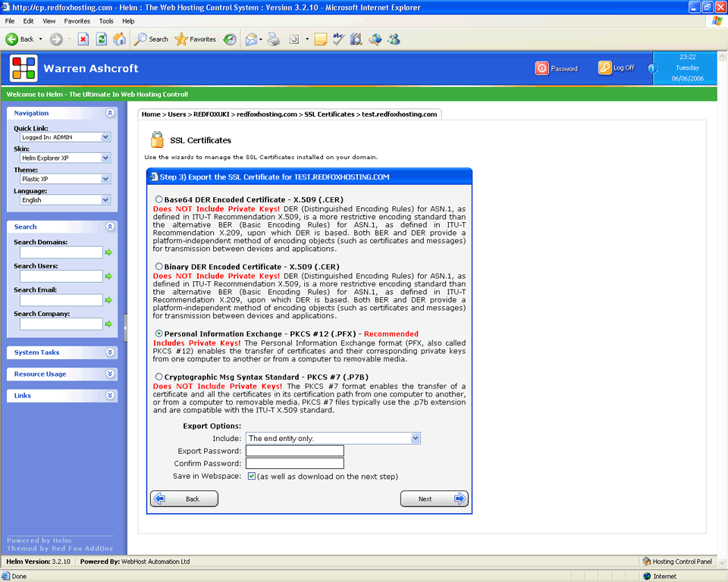Viewport: 728px width, 582px height.
Task: Open the File menu
Action: pos(10,21)
